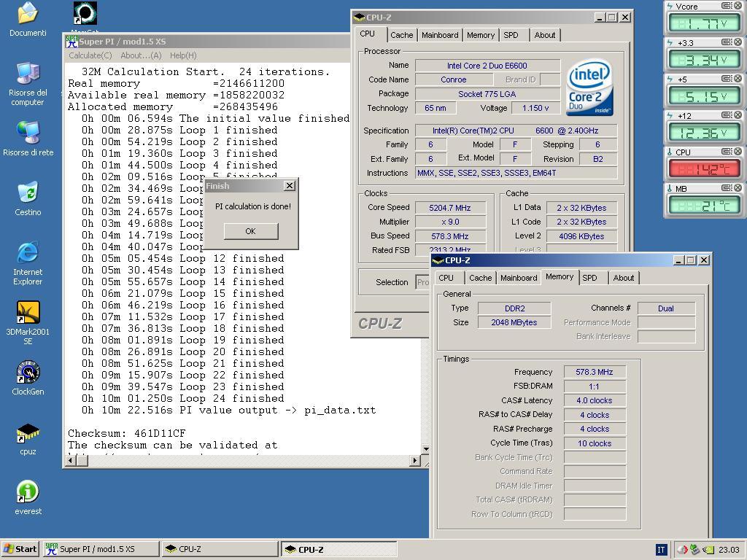Open settings icon on the CPU temperature widget
Screen dimensions: 747x560
(727, 152)
